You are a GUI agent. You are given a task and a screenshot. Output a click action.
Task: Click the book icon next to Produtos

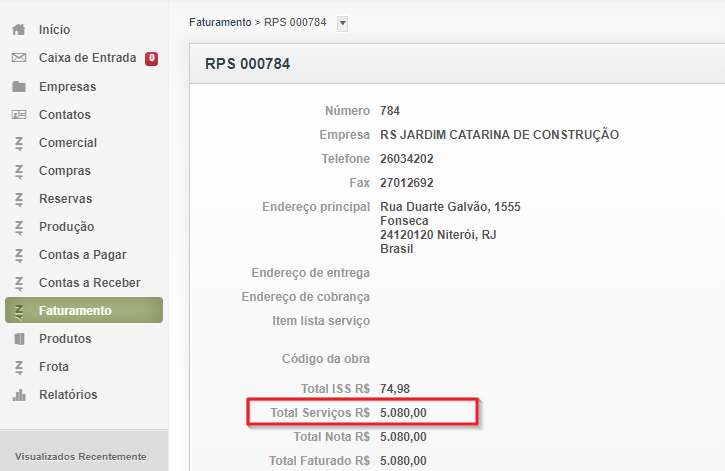[18, 339]
